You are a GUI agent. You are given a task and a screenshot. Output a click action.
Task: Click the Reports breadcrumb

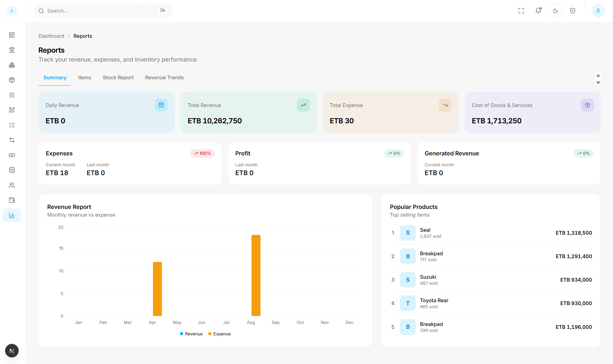[83, 36]
